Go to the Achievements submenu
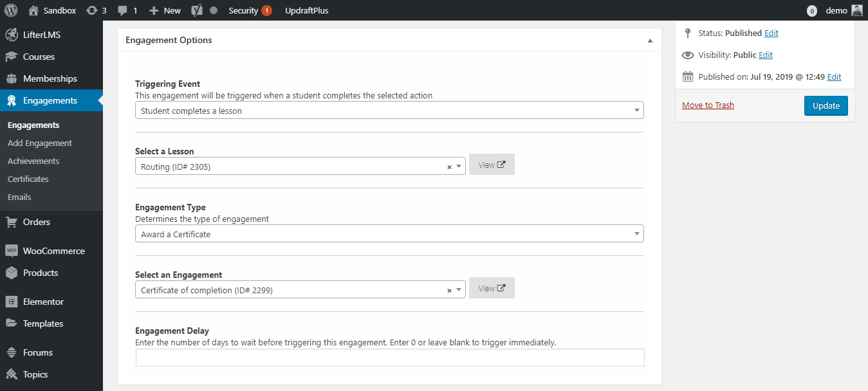 tap(33, 161)
